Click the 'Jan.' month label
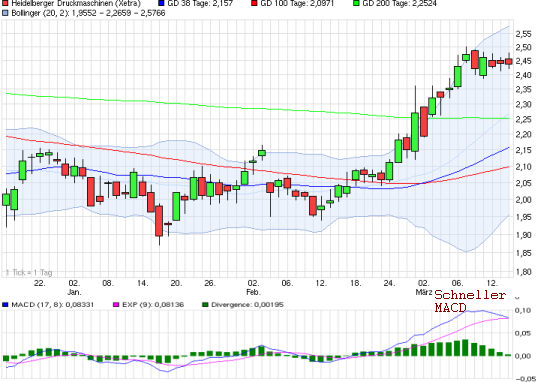 [74, 292]
